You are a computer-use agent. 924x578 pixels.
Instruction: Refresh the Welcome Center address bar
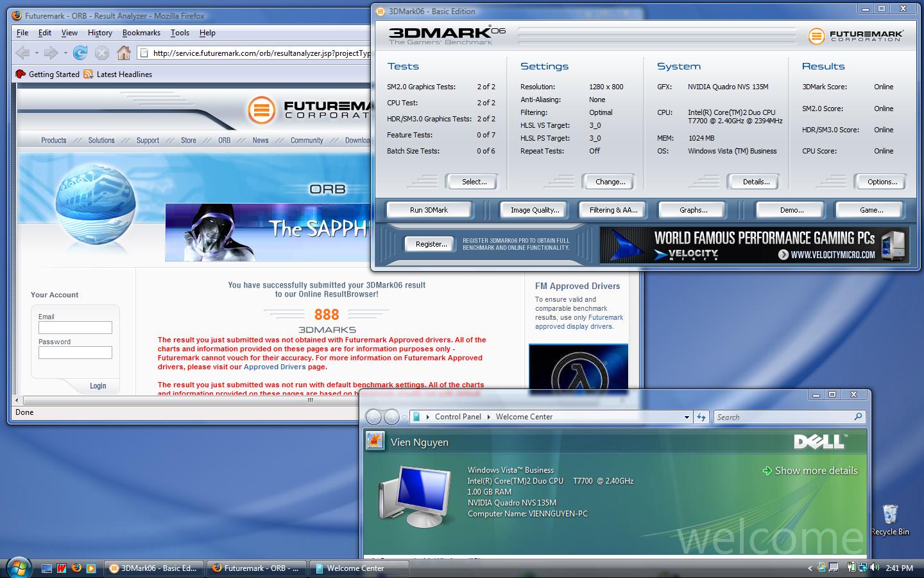point(701,417)
